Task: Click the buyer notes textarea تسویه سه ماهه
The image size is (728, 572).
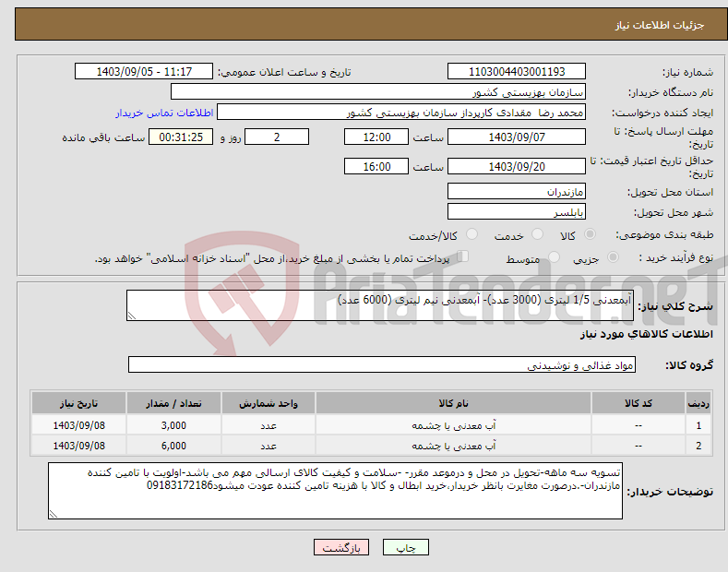Action: (x=335, y=491)
